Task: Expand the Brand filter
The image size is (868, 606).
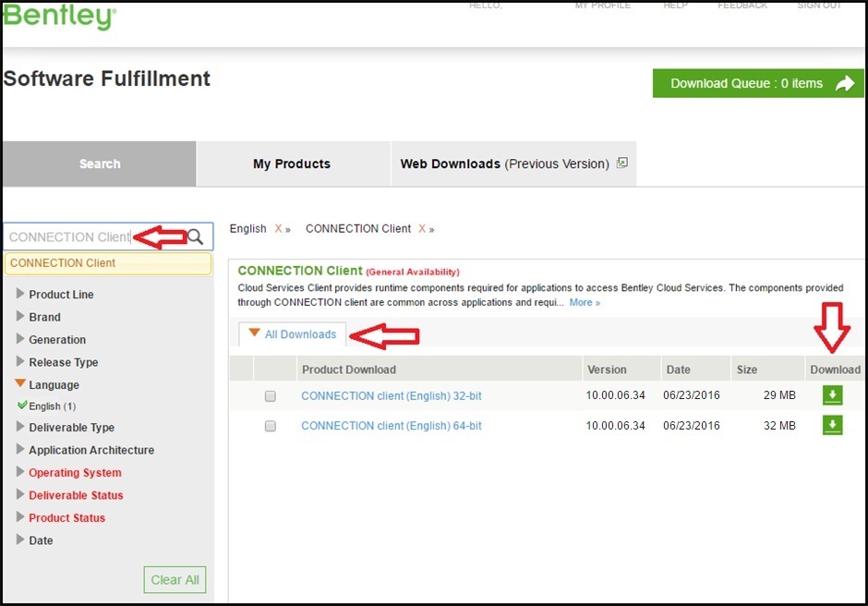Action: [x=20, y=316]
